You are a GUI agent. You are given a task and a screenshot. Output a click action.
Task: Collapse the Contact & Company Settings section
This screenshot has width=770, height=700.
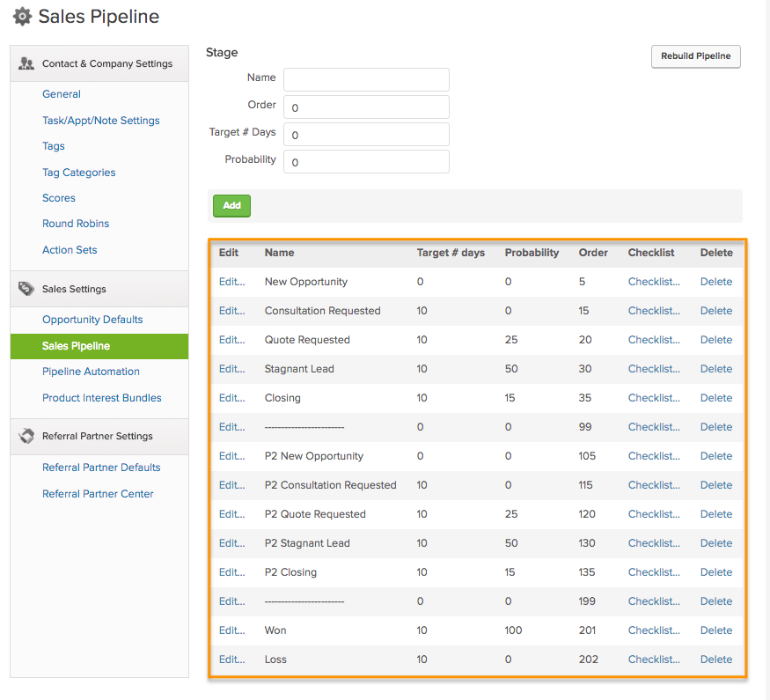click(99, 63)
